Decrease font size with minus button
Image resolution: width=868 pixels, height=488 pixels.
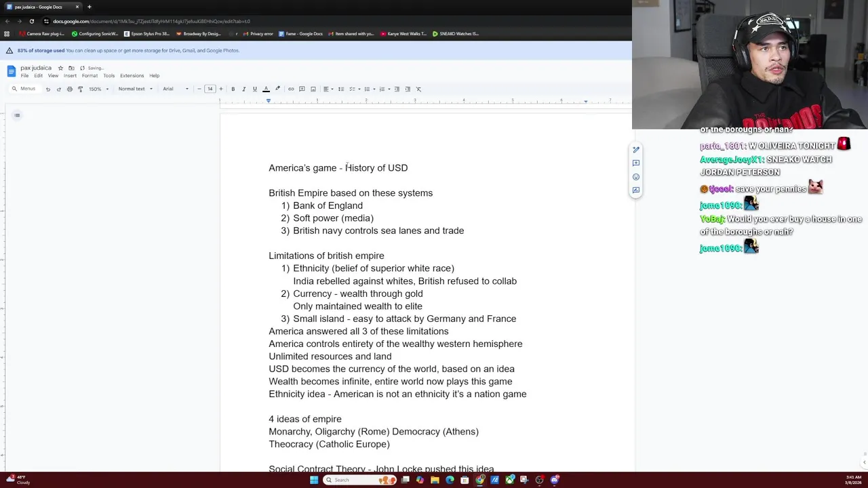199,89
